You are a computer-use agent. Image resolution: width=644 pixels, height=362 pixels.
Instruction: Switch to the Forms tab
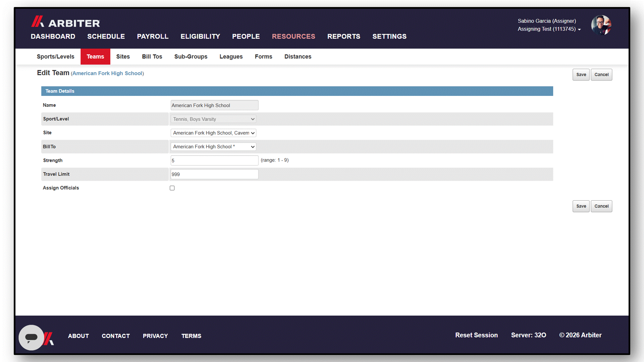(x=264, y=57)
